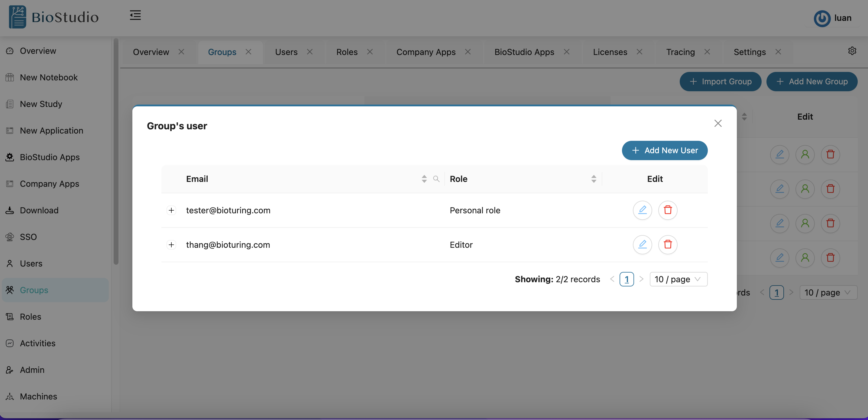
Task: Click Import Group button
Action: click(720, 82)
